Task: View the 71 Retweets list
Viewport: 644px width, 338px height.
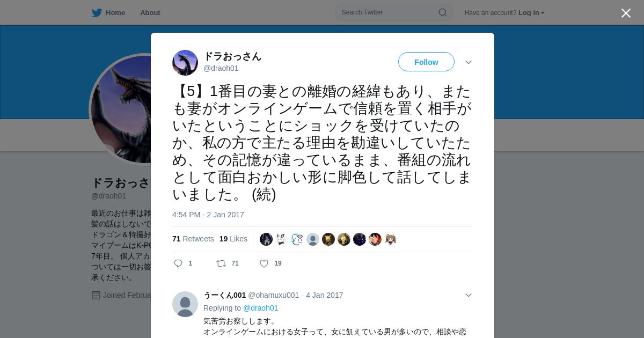Action: pyautogui.click(x=193, y=239)
